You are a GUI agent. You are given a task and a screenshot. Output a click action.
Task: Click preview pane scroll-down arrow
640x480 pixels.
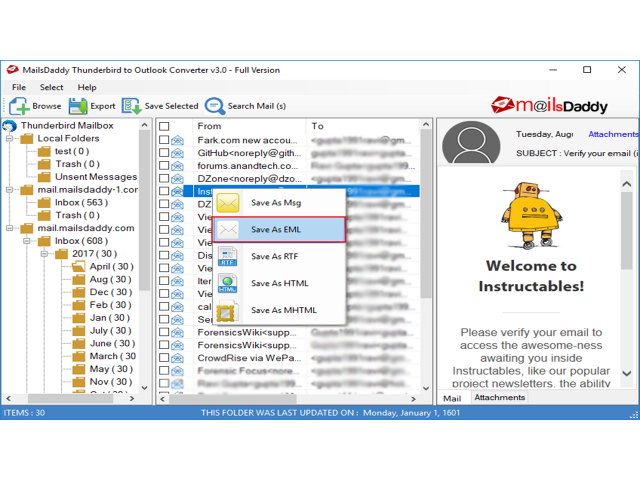coord(627,373)
